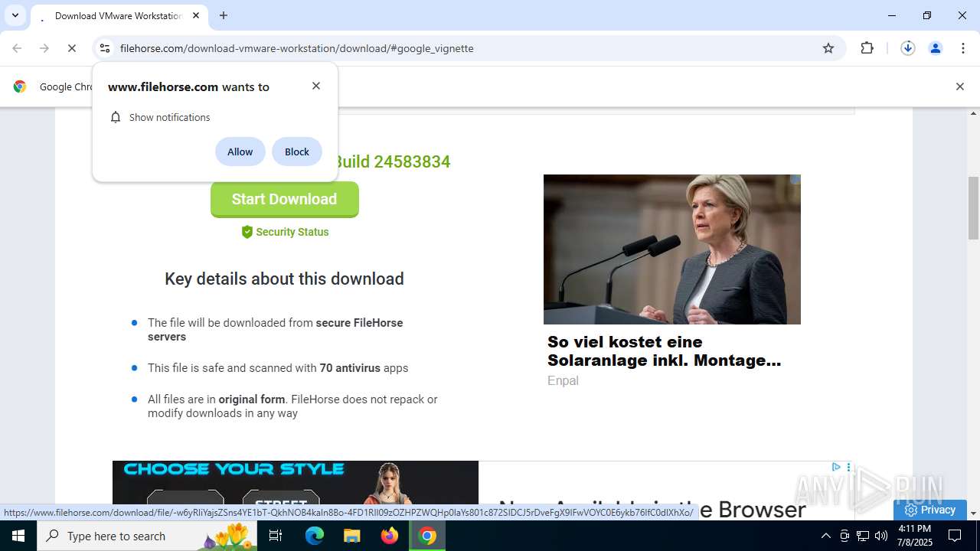980x551 pixels.
Task: Open the tab search dropdown arrow
Action: tap(15, 15)
